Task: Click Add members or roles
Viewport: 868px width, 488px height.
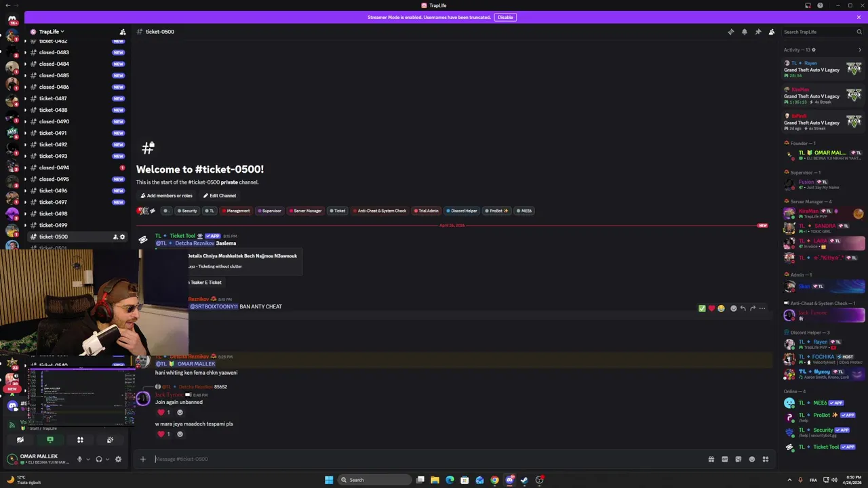Action: coord(166,196)
